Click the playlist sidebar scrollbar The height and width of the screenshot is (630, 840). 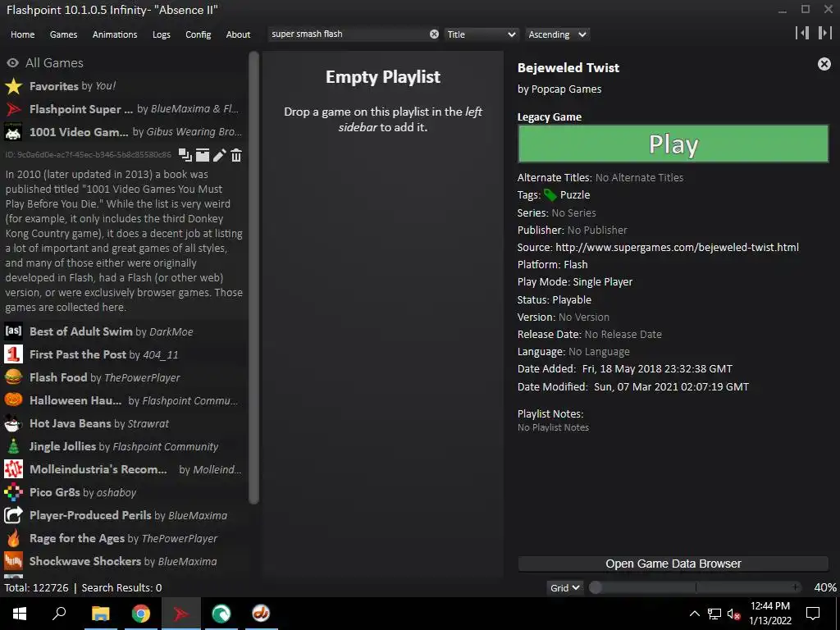254,277
